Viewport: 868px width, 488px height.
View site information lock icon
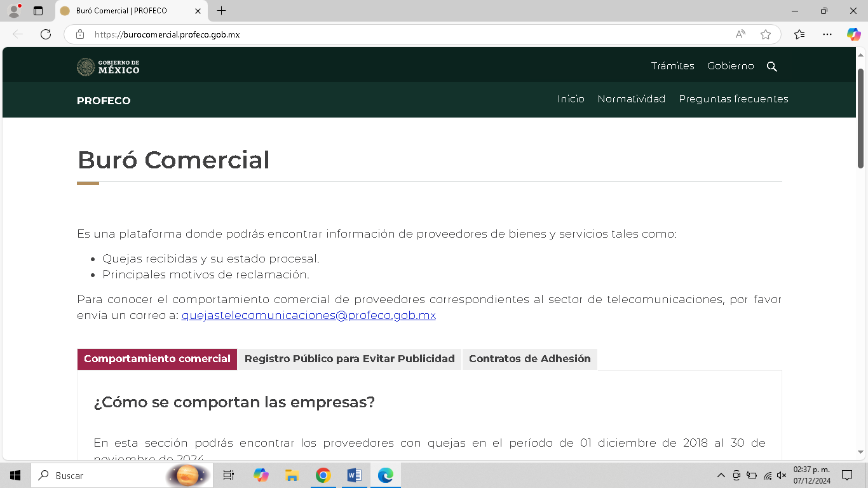pyautogui.click(x=80, y=34)
